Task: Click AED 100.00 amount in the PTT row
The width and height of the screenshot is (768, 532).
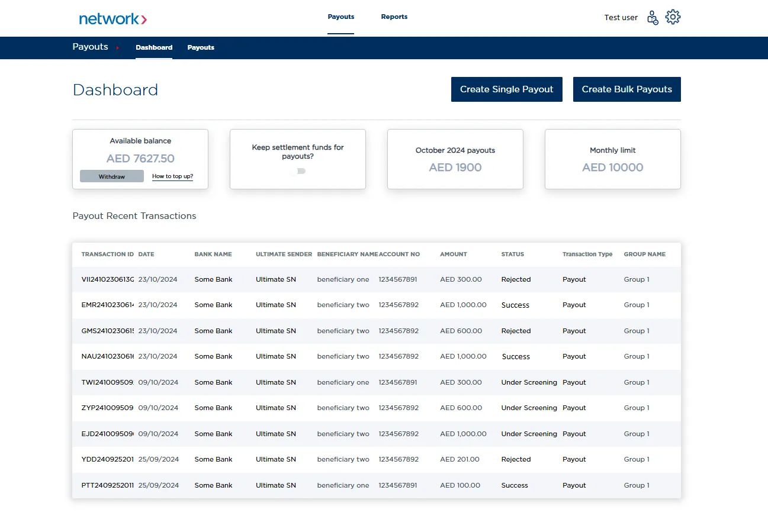Action: click(x=460, y=485)
